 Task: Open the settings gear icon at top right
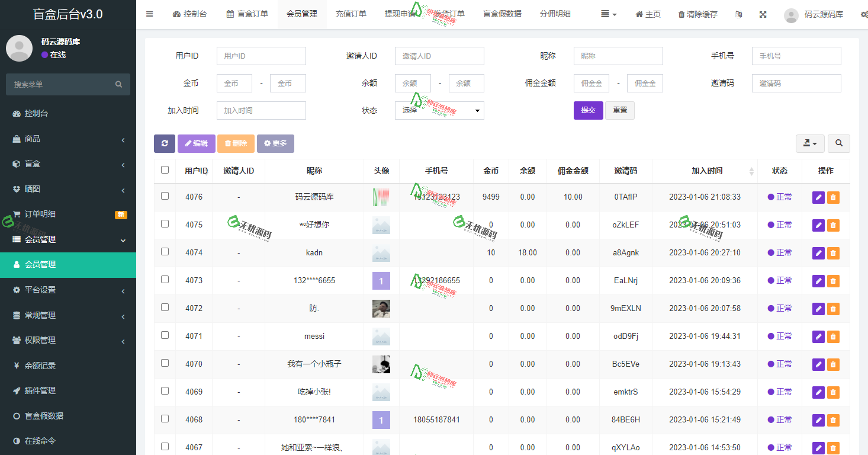[x=863, y=14]
